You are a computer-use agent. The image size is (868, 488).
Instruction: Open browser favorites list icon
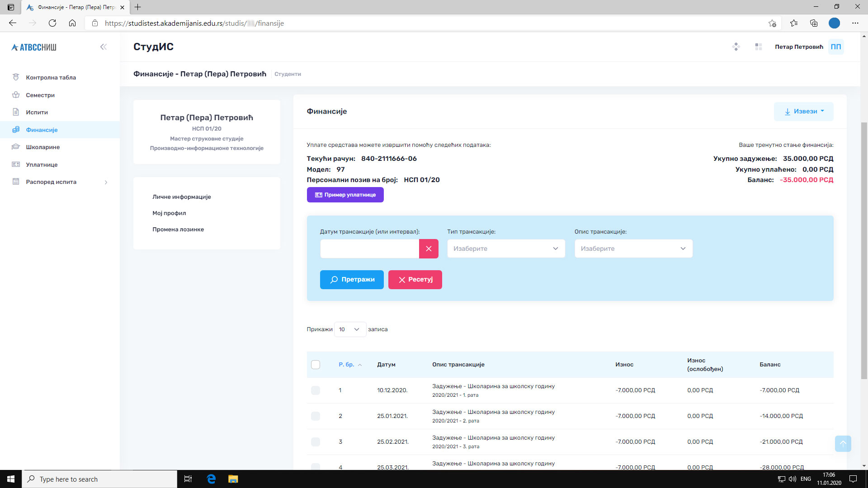tap(794, 23)
